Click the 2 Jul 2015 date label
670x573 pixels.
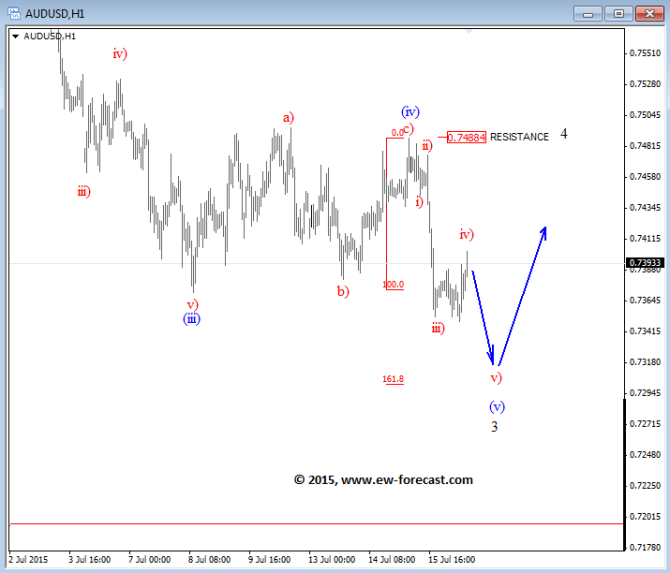(x=28, y=559)
